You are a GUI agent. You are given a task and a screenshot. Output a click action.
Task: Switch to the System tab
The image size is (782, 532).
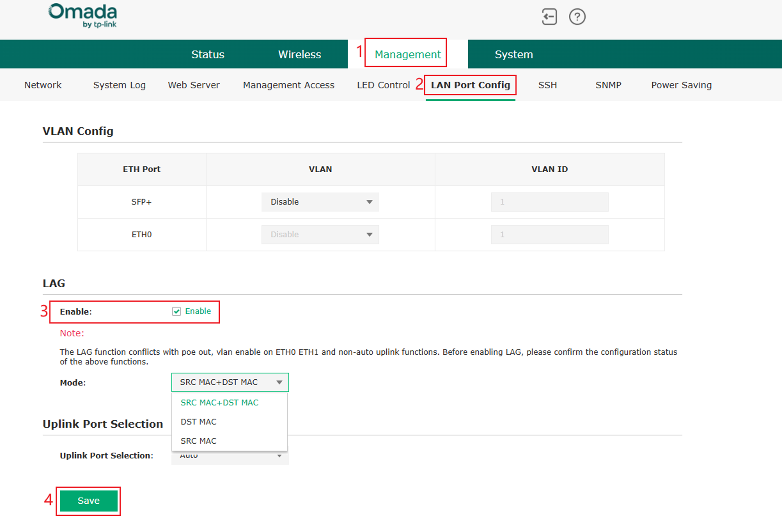pyautogui.click(x=514, y=54)
